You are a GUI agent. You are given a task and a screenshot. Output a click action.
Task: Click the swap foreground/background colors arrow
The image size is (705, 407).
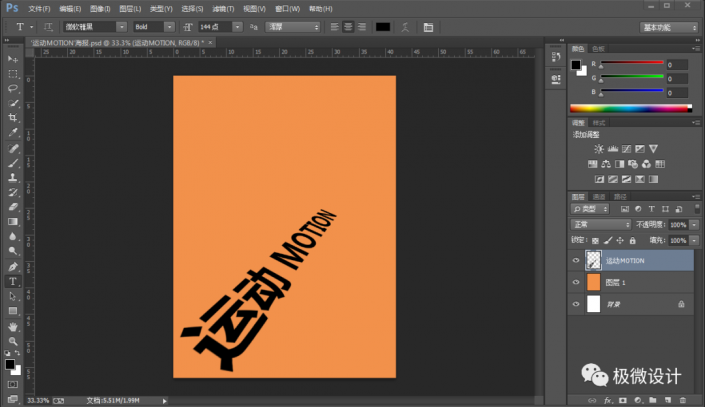17,353
